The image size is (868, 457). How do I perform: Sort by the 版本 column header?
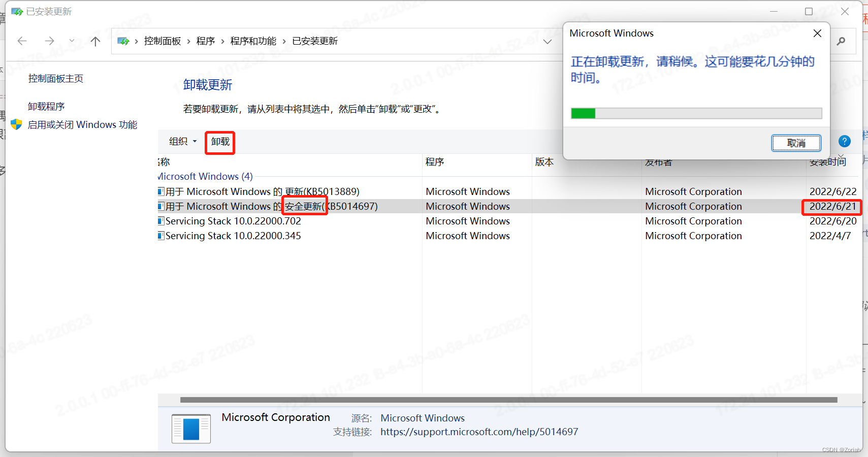pos(544,162)
